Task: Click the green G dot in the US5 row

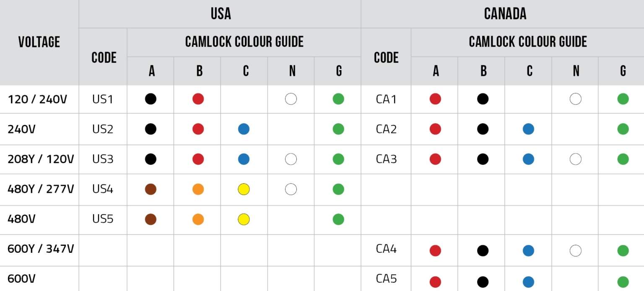Action: (338, 219)
